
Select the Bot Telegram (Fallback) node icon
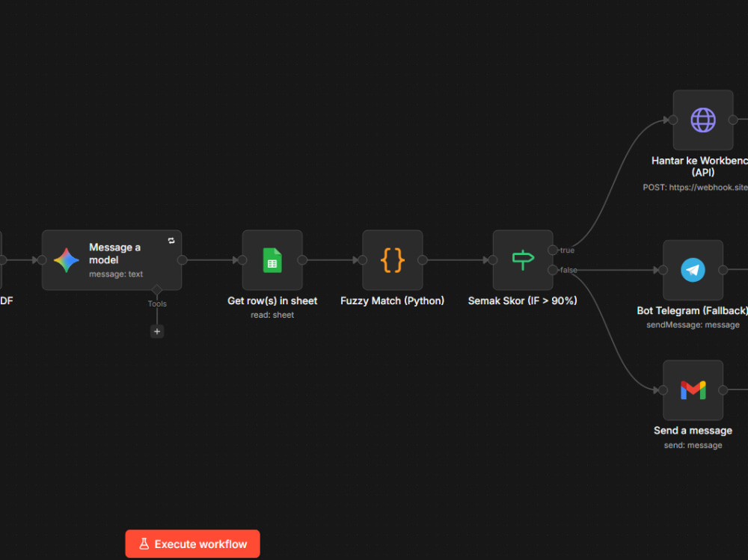693,270
